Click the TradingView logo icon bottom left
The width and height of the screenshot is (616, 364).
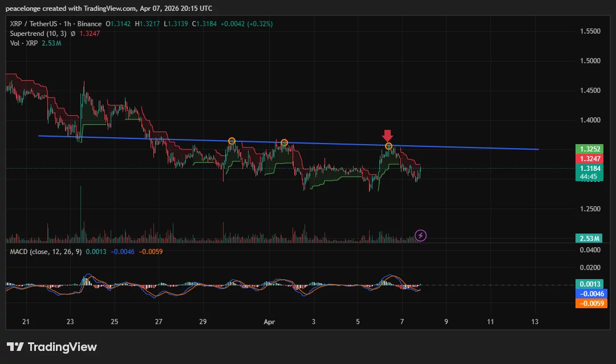pos(15,346)
